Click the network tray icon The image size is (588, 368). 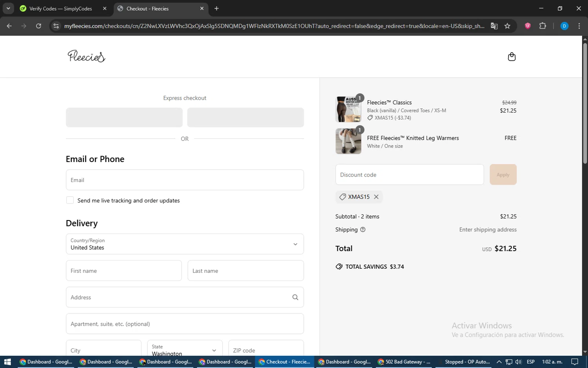509,362
